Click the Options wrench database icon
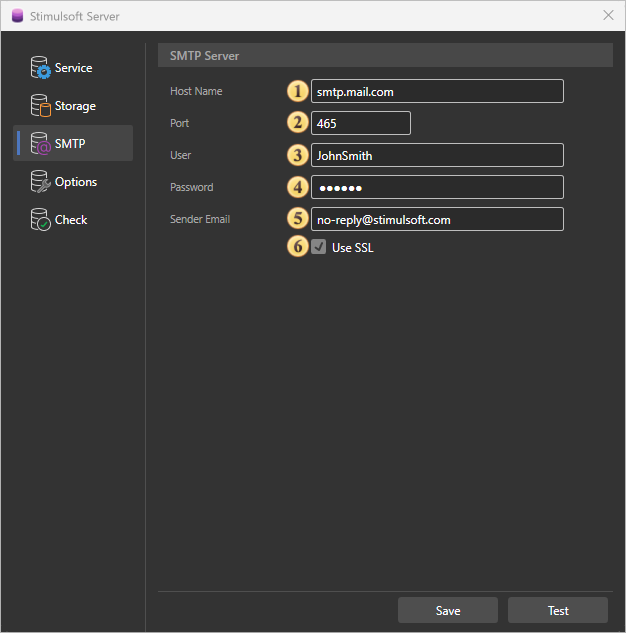The image size is (626, 633). (x=40, y=182)
